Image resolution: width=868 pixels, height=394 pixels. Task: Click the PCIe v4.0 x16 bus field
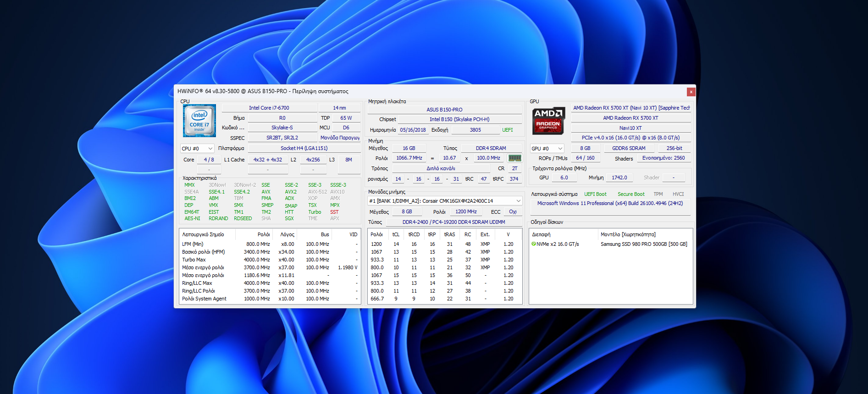click(630, 138)
